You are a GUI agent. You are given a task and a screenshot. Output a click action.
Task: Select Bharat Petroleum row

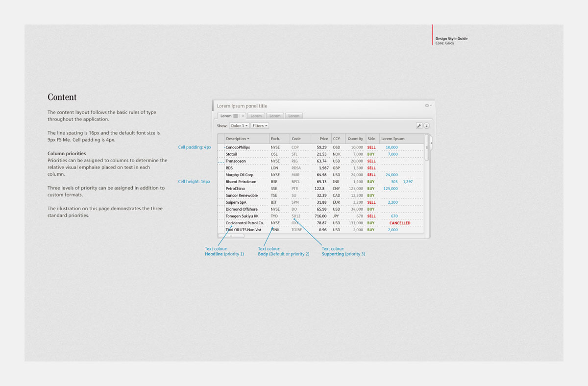320,181
